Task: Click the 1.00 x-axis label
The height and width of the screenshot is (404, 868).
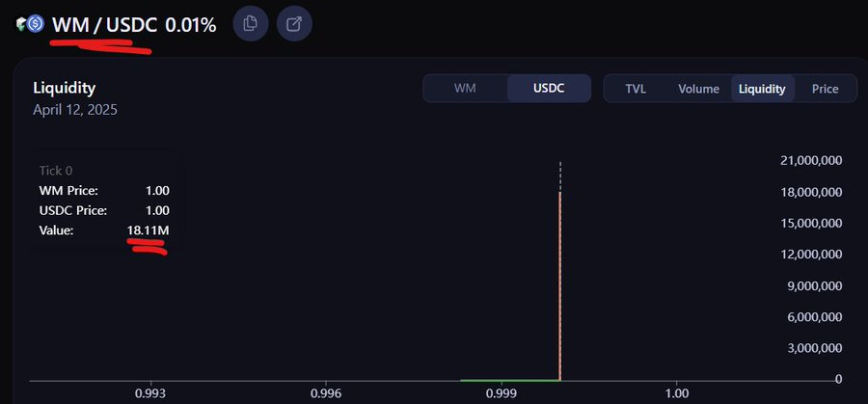Action: (676, 393)
